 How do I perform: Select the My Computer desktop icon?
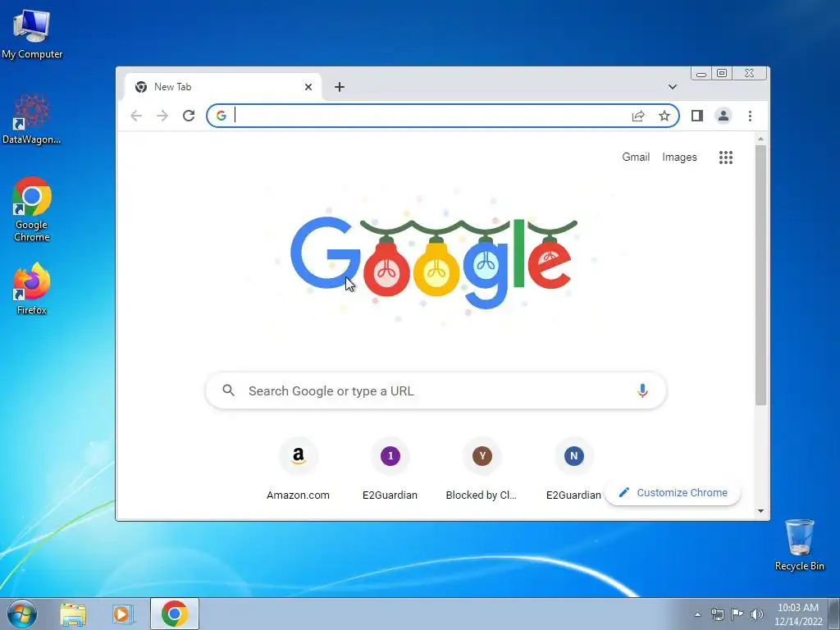coord(32,33)
